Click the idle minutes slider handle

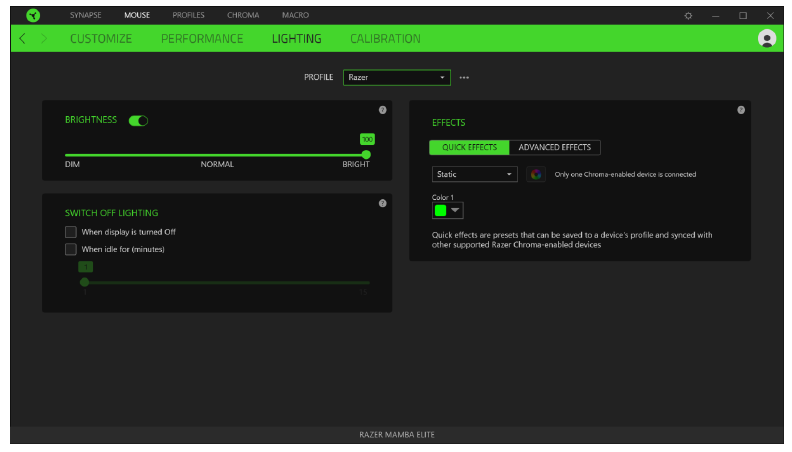click(x=84, y=282)
